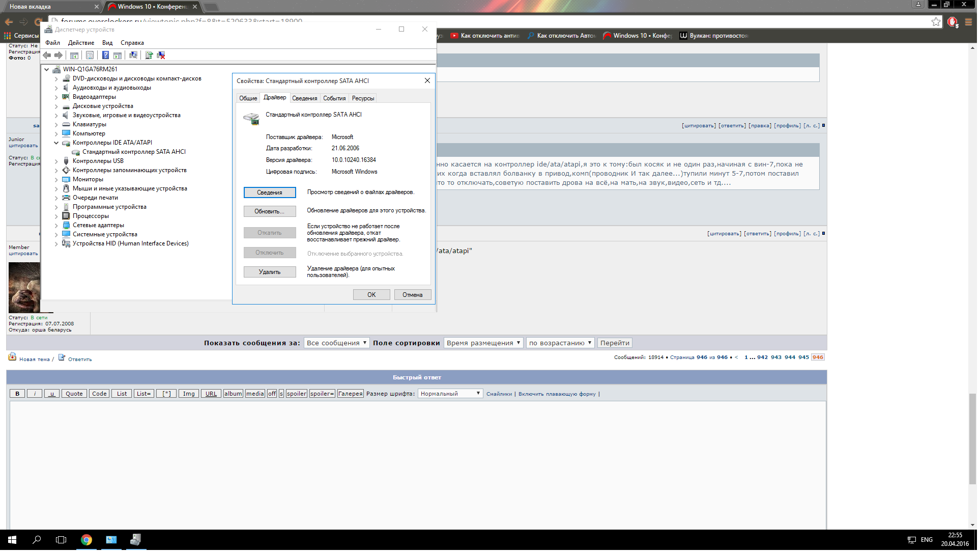
Task: Open the 'Нормальный' font size dropdown
Action: [451, 395]
